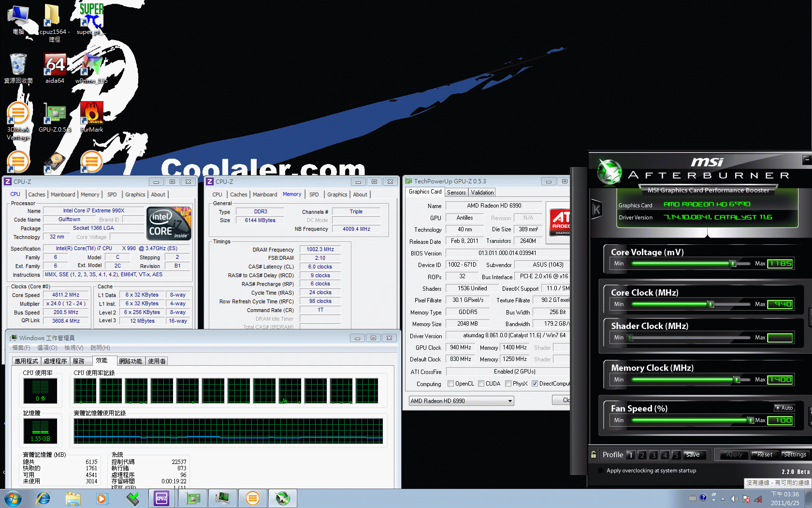Select Afterburner profile slot 5
812x508 pixels.
point(676,455)
